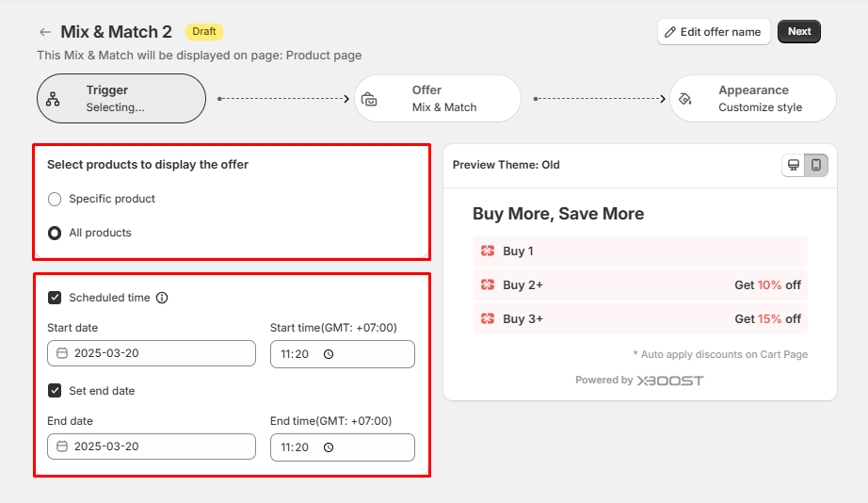This screenshot has width=868, height=503.
Task: Open the End date picker field
Action: click(152, 446)
